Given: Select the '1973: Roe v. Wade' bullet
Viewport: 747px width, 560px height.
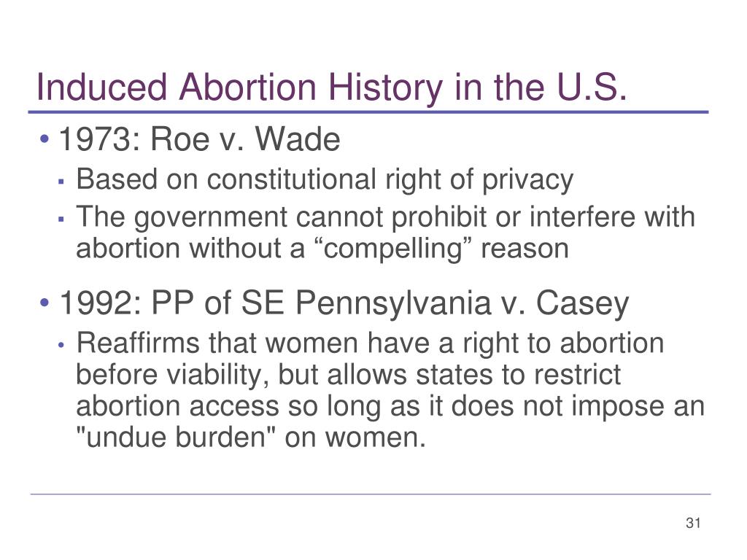Looking at the screenshot, I should [x=199, y=139].
